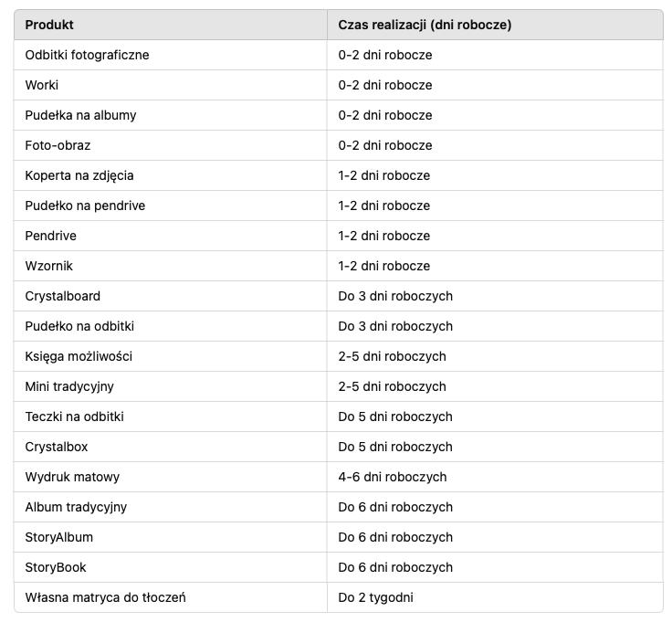Select the Wzornik product cell
The image size is (672, 622).
[x=49, y=266]
